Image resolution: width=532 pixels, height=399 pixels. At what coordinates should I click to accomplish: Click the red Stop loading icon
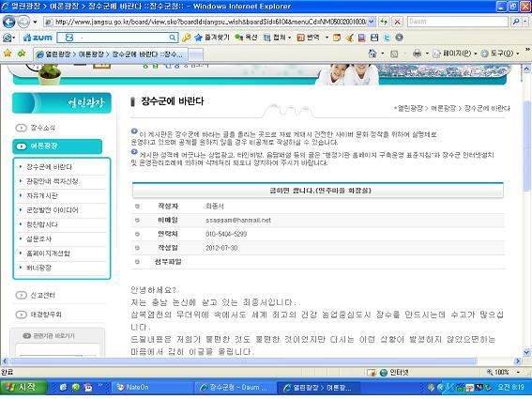(397, 22)
